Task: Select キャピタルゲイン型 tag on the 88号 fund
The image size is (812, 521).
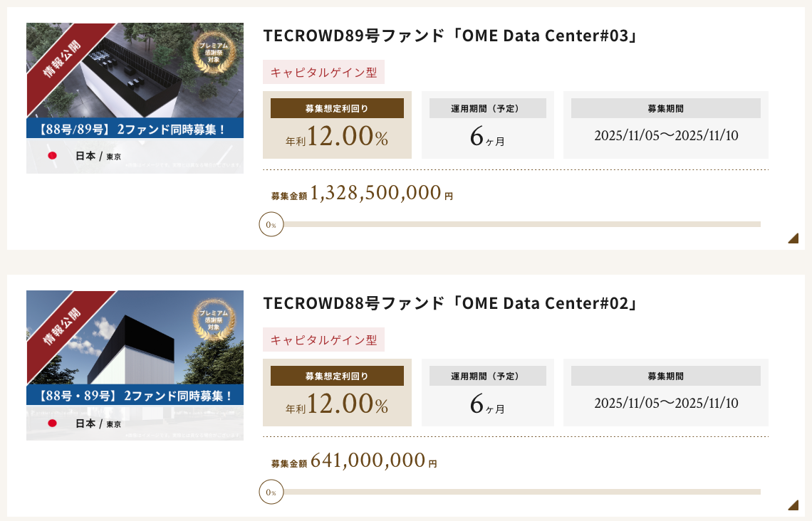Action: point(323,340)
